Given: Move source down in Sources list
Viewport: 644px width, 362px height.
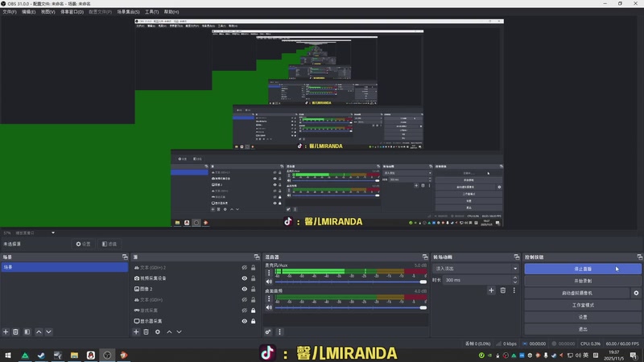Looking at the screenshot, I should tap(179, 331).
